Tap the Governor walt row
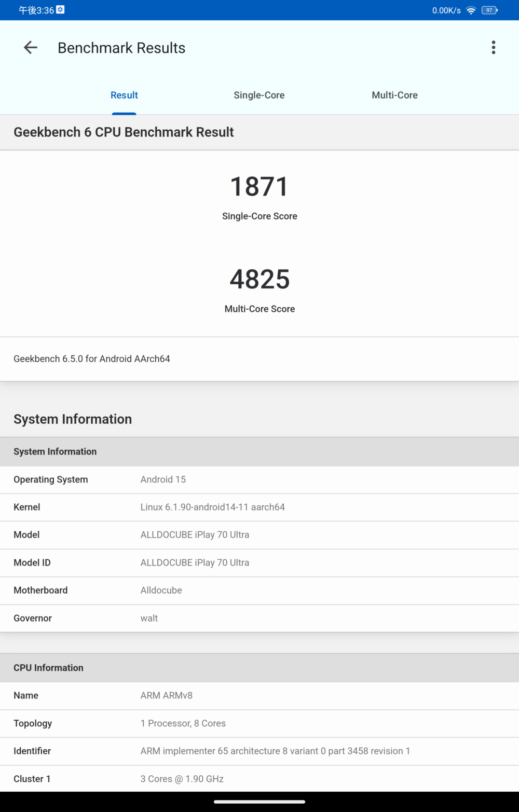The width and height of the screenshot is (519, 812). pyautogui.click(x=259, y=618)
